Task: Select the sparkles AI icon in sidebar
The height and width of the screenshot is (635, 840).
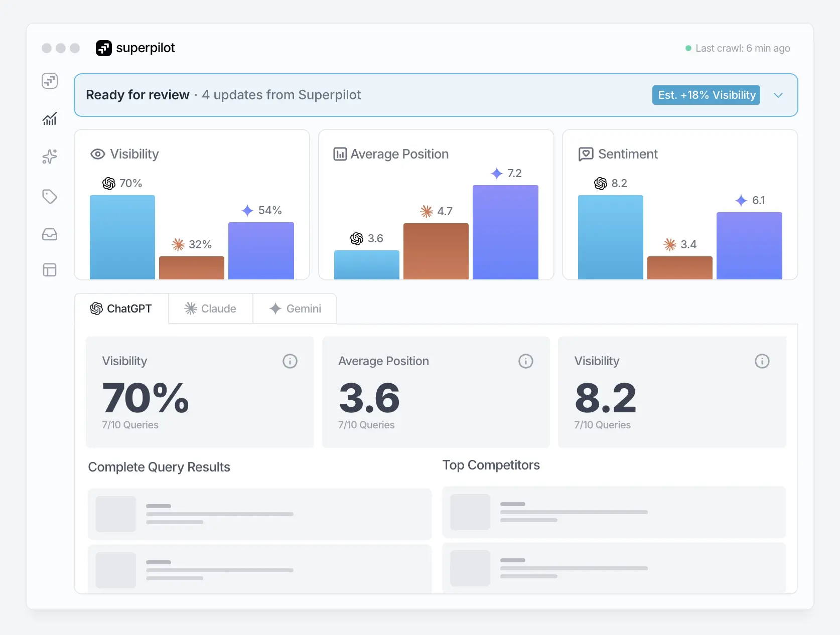Action: [50, 157]
